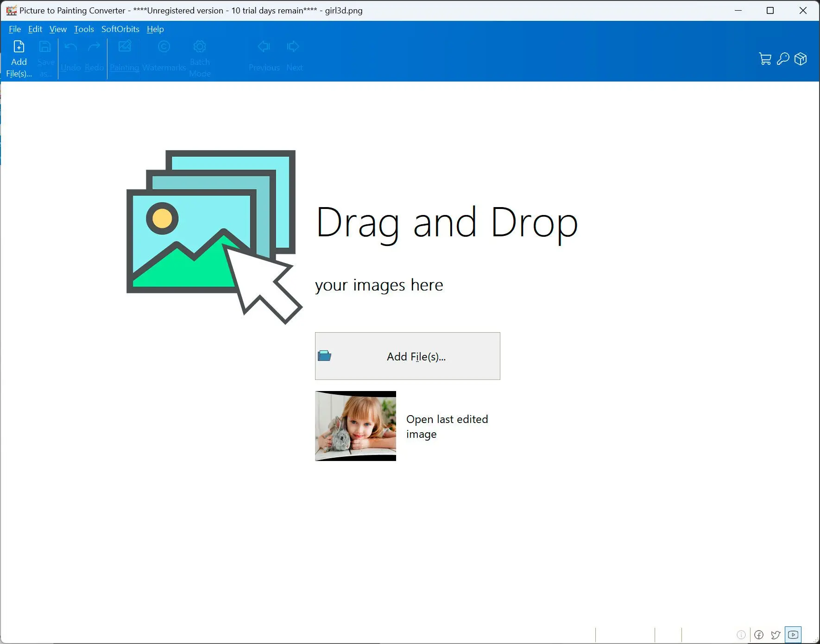This screenshot has height=644, width=820.
Task: Click the large Add File(s)... button
Action: (408, 356)
